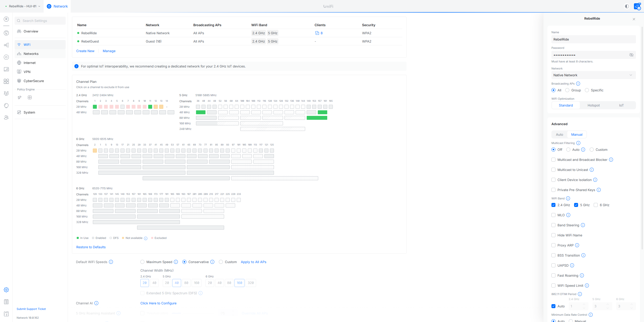644x322 pixels.
Task: Open the policy engine grid icon
Action: [30, 97]
